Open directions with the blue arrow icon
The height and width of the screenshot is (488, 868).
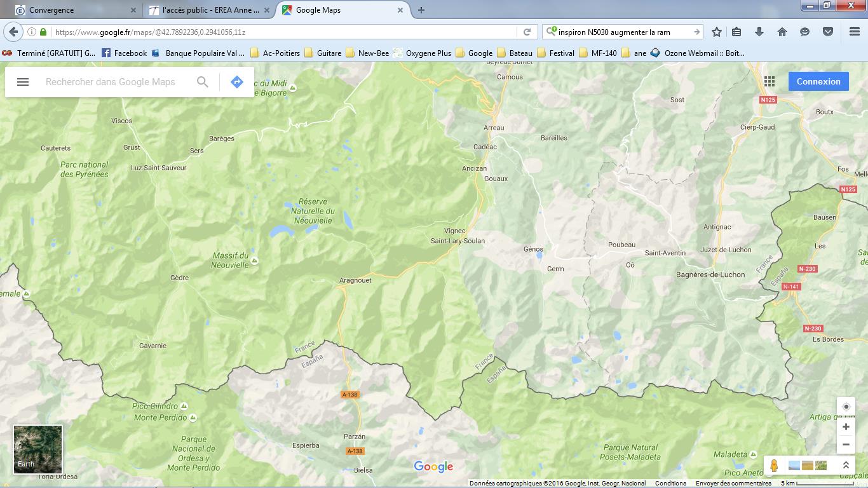pyautogui.click(x=237, y=82)
